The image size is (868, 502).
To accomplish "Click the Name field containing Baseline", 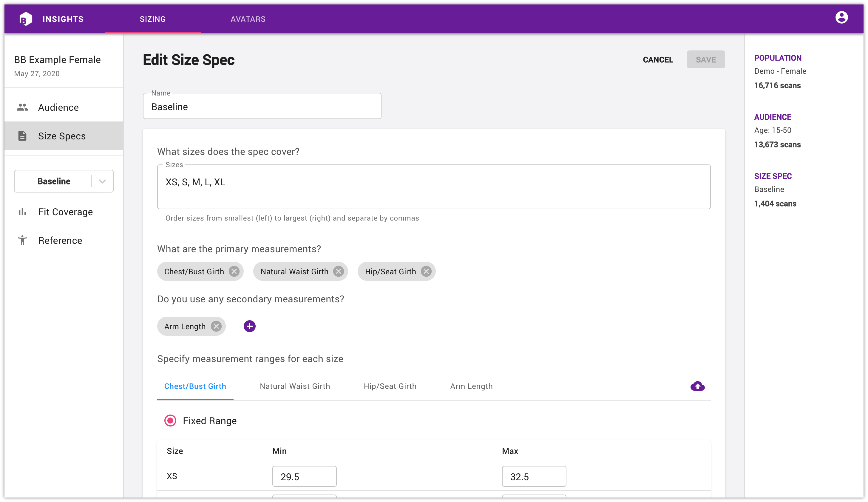I will click(x=262, y=107).
